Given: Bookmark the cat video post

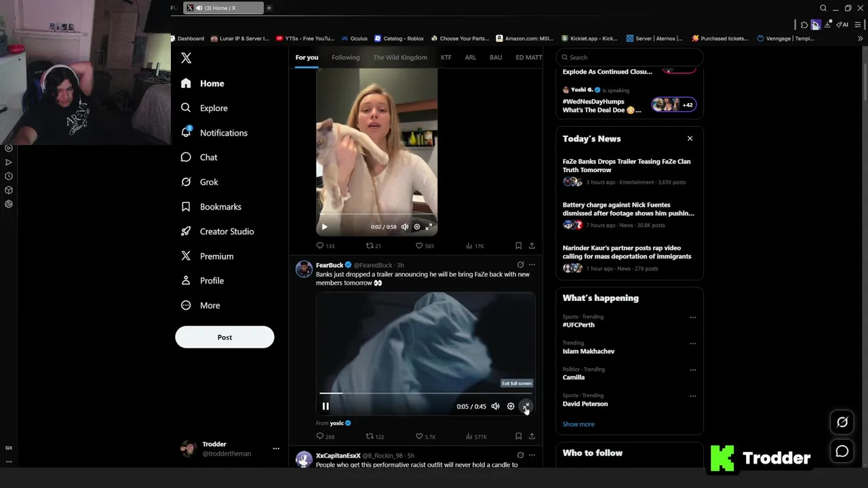Looking at the screenshot, I should click(518, 246).
